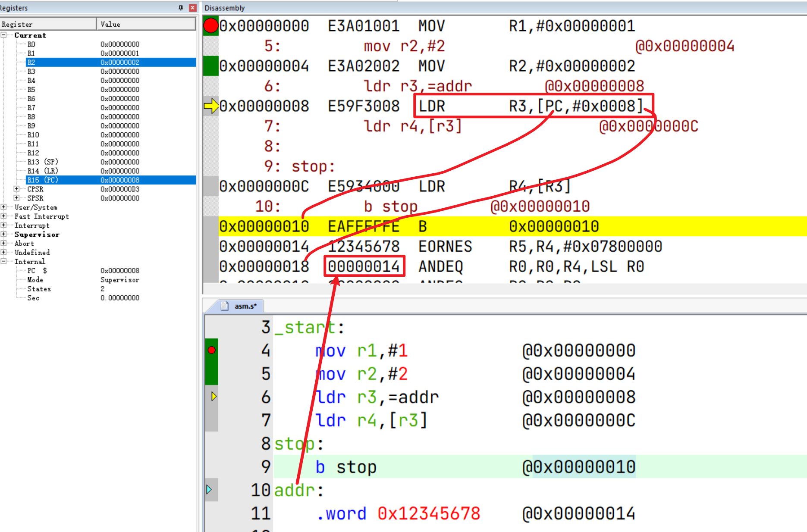Click source line 'ldr r3,=addr'
The width and height of the screenshot is (807, 532).
click(377, 397)
